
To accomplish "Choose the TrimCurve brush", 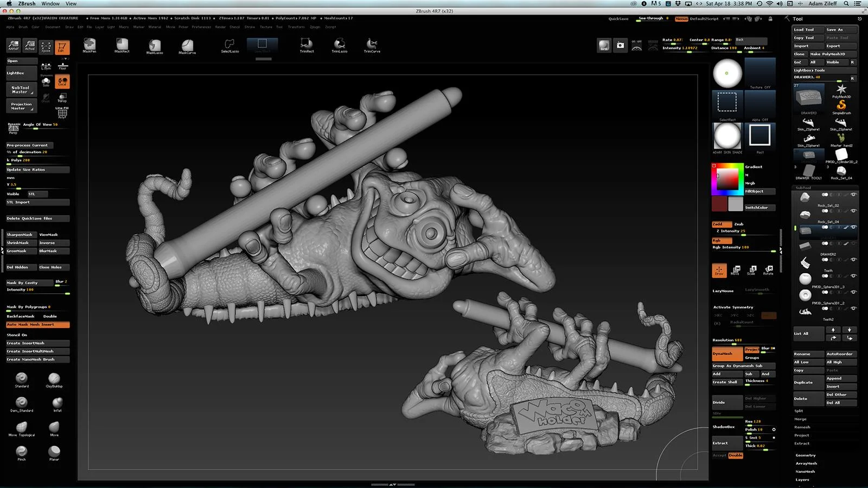I will 372,46.
